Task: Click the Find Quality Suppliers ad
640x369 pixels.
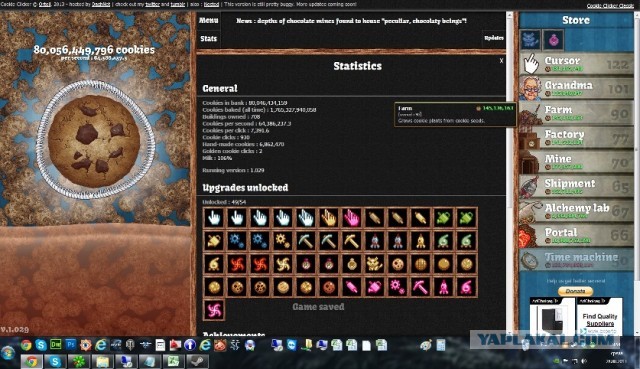Action: (x=600, y=316)
